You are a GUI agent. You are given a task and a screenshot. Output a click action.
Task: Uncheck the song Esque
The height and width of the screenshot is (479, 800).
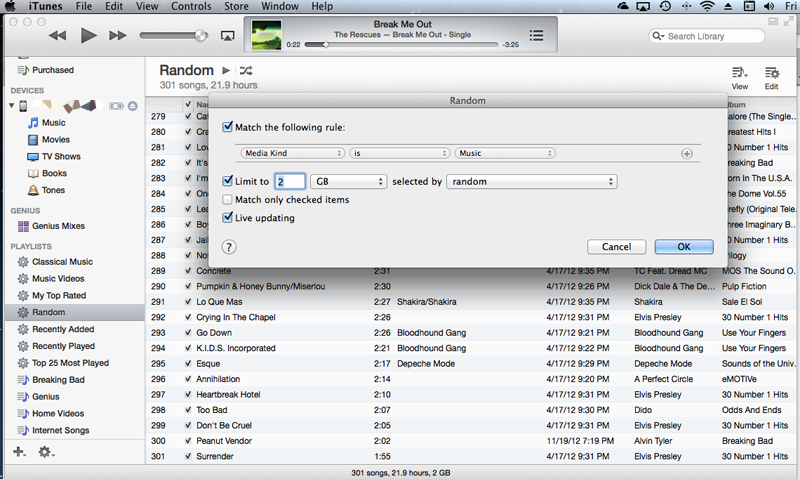click(x=188, y=364)
